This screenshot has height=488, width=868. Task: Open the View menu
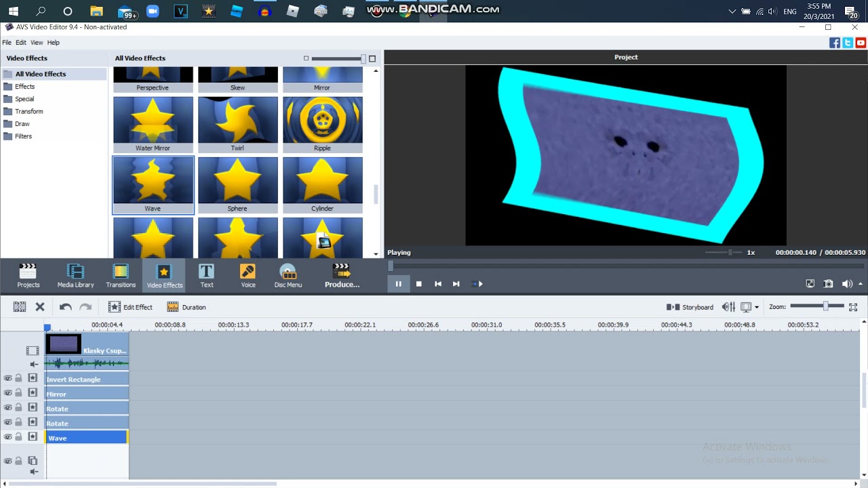coord(37,43)
